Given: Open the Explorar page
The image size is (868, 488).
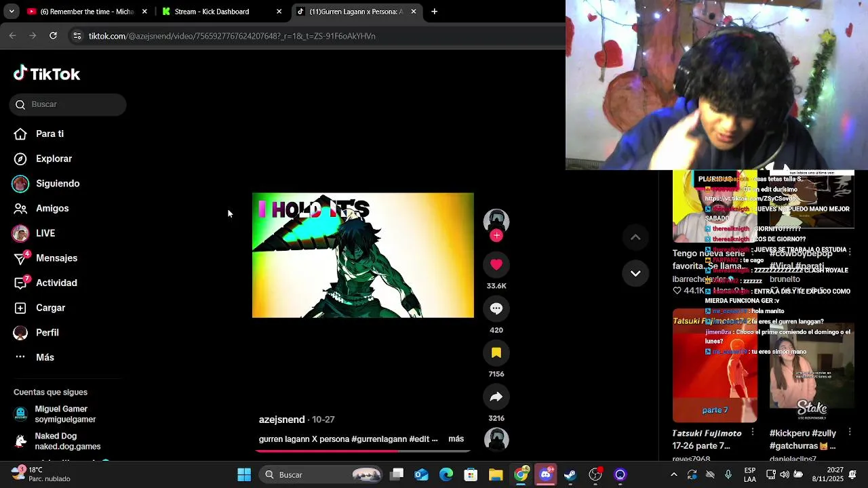Looking at the screenshot, I should tap(43, 159).
